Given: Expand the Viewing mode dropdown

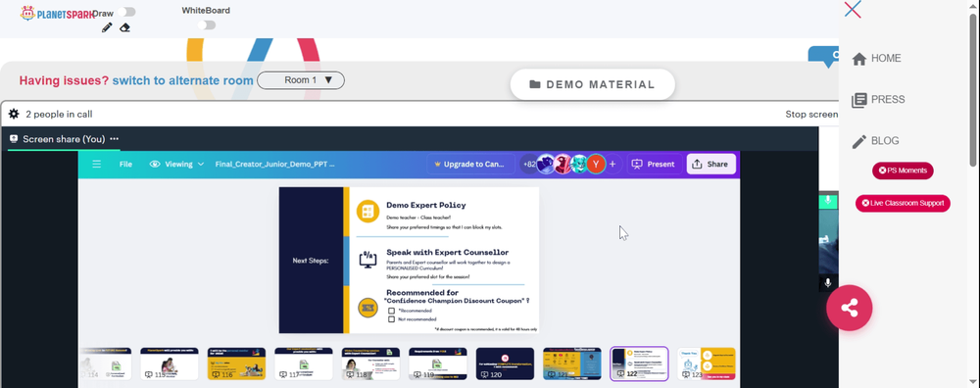Looking at the screenshot, I should (176, 165).
